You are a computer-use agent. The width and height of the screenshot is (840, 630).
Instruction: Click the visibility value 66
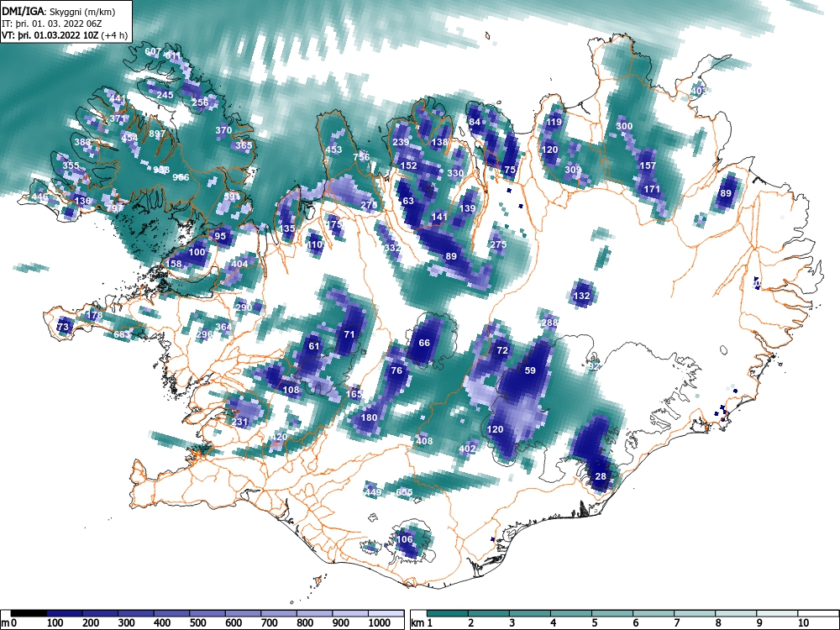tap(423, 343)
